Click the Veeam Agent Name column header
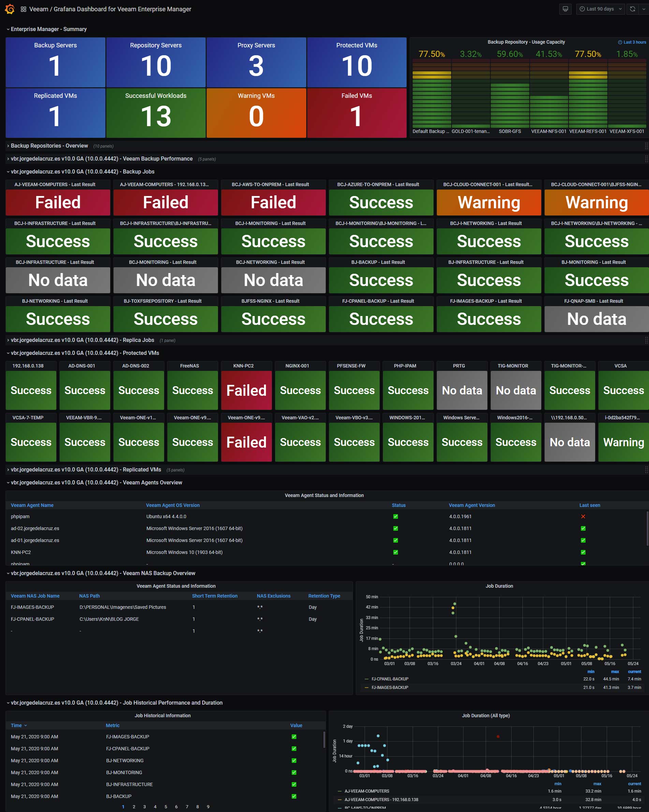Screen dimensions: 649x812 [x=32, y=505]
